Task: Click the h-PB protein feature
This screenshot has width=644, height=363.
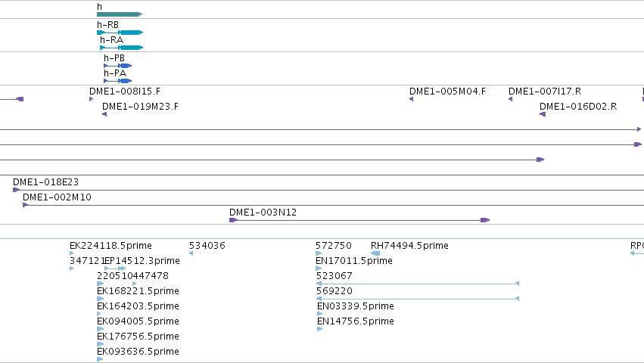Action: [118, 66]
